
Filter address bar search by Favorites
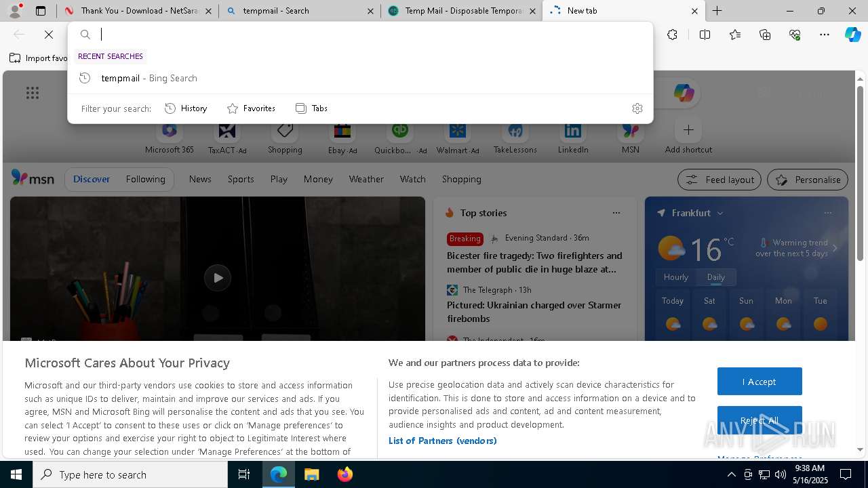(x=251, y=108)
